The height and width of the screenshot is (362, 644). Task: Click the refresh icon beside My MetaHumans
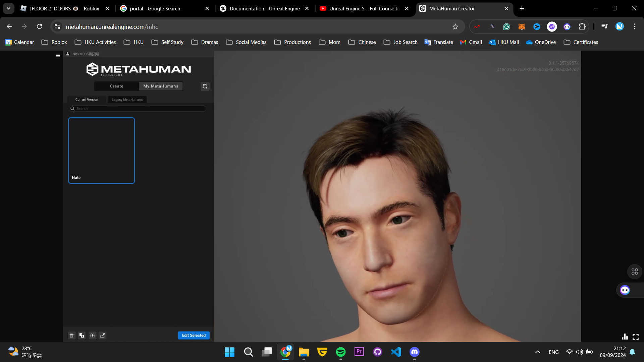(205, 86)
